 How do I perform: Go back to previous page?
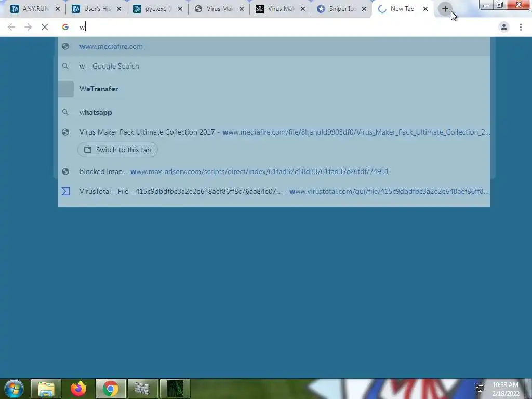coord(11,27)
